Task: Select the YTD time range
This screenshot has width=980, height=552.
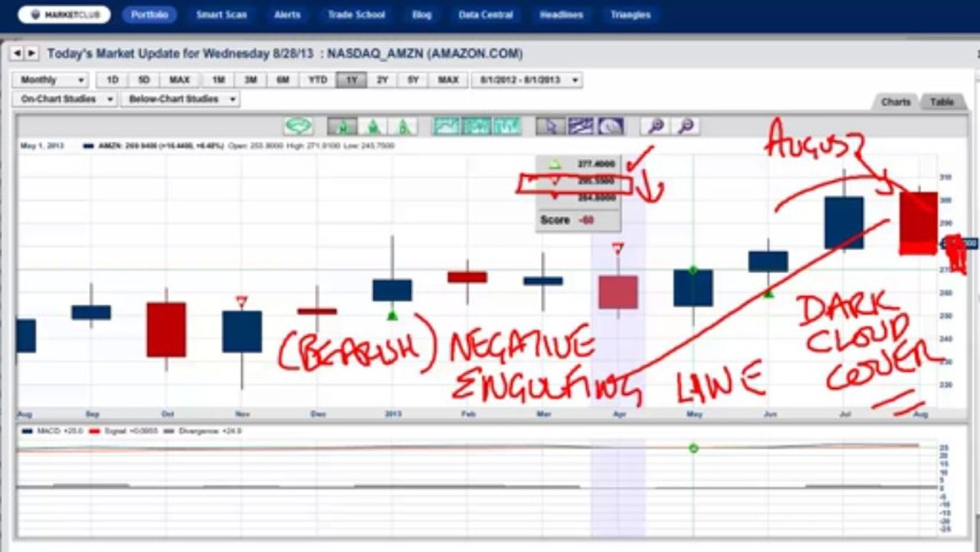Action: (x=317, y=80)
